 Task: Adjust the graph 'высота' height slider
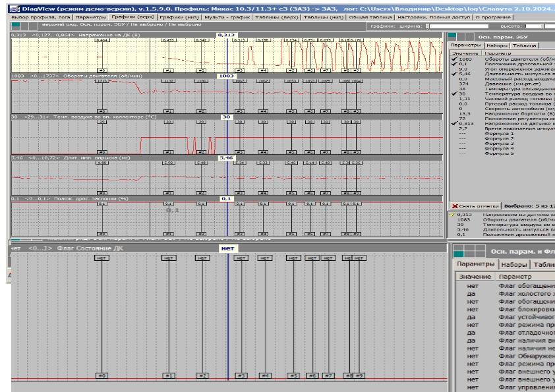(x=539, y=26)
